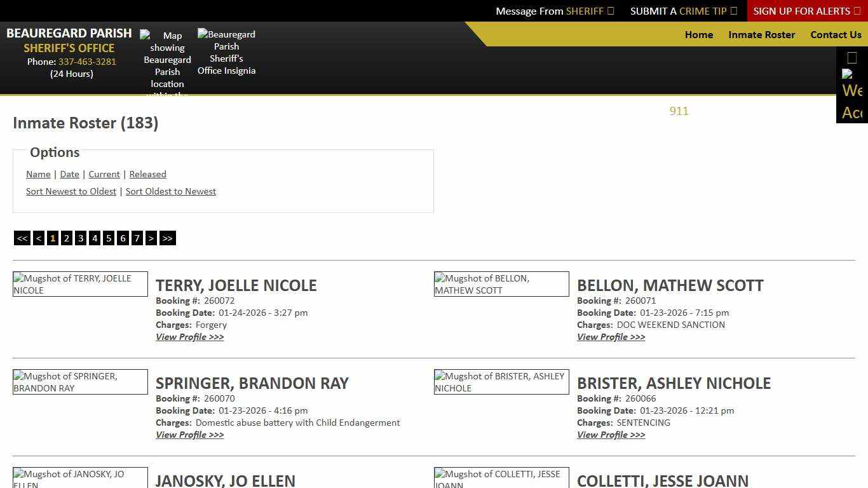868x488 pixels.
Task: Open the Beauregard Parish Sheriff's Office insignia
Action: point(226,52)
